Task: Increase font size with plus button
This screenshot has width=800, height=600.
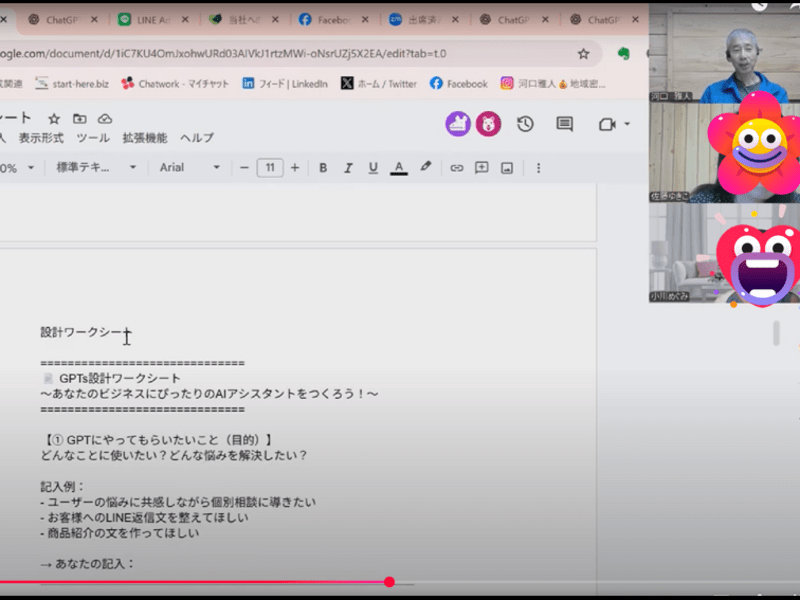Action: (x=294, y=168)
